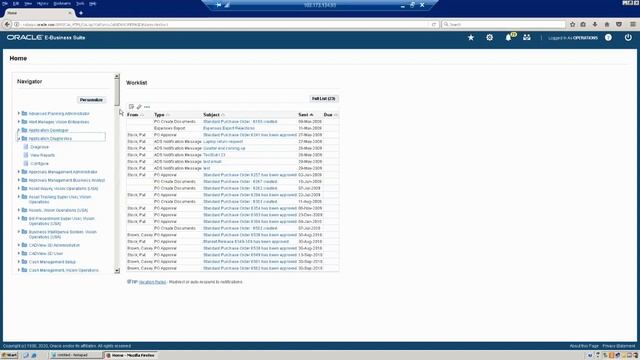The height and width of the screenshot is (360, 640).
Task: Click the Privacy Statement footer link
Action: coord(619,346)
